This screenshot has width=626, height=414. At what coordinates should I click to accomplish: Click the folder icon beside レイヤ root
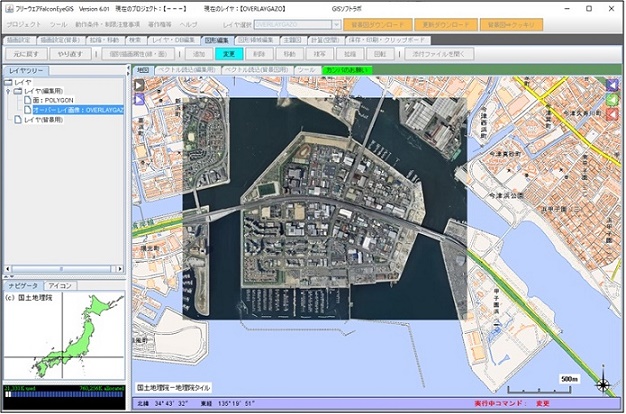click(8, 82)
